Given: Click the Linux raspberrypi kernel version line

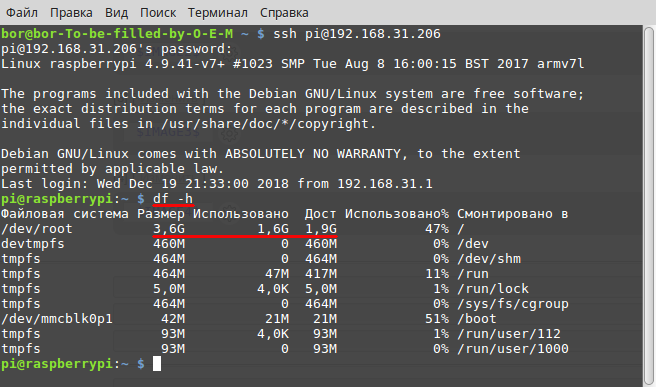Looking at the screenshot, I should 292,64.
